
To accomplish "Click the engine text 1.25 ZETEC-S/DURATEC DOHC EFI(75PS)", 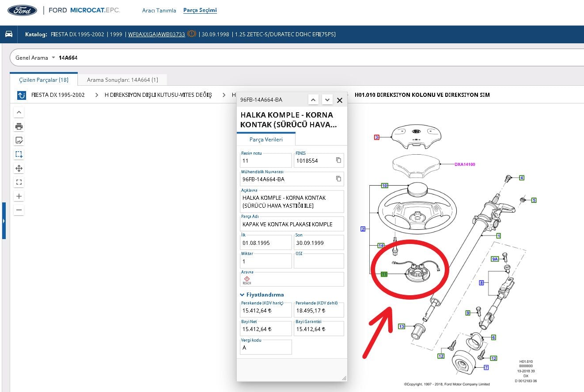I will pyautogui.click(x=285, y=34).
